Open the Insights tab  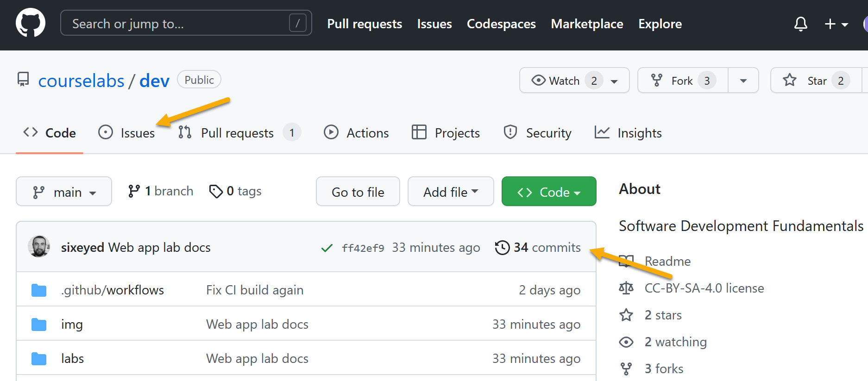pos(628,133)
